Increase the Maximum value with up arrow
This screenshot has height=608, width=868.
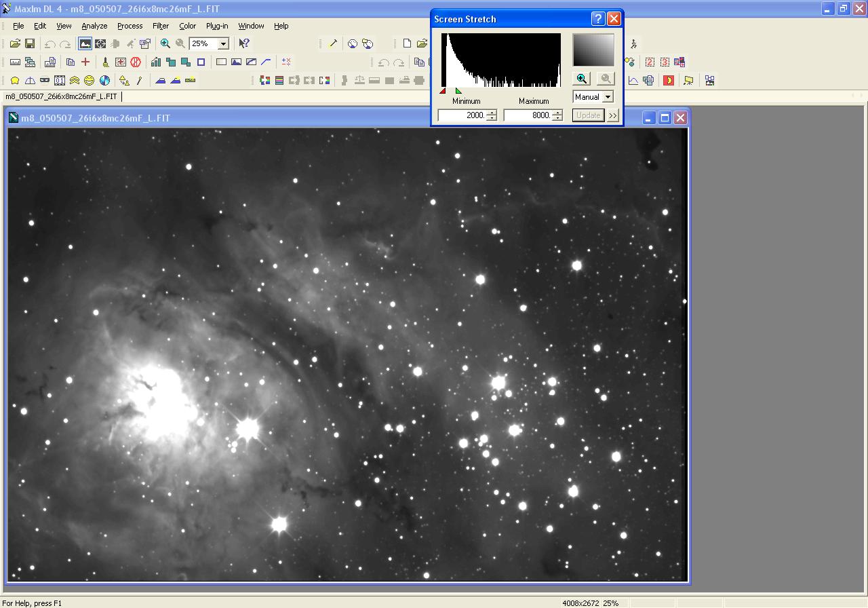pyautogui.click(x=557, y=113)
